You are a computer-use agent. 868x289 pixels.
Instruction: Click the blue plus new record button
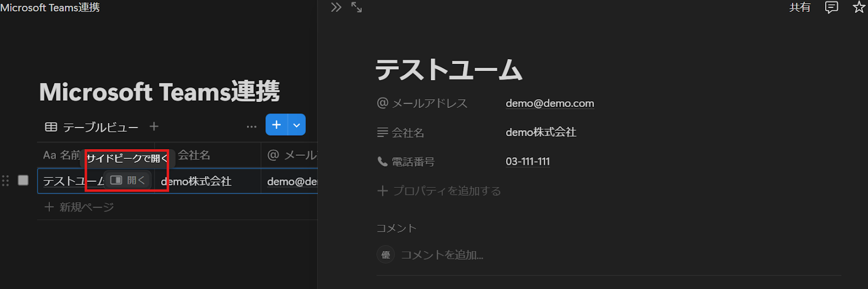click(277, 125)
